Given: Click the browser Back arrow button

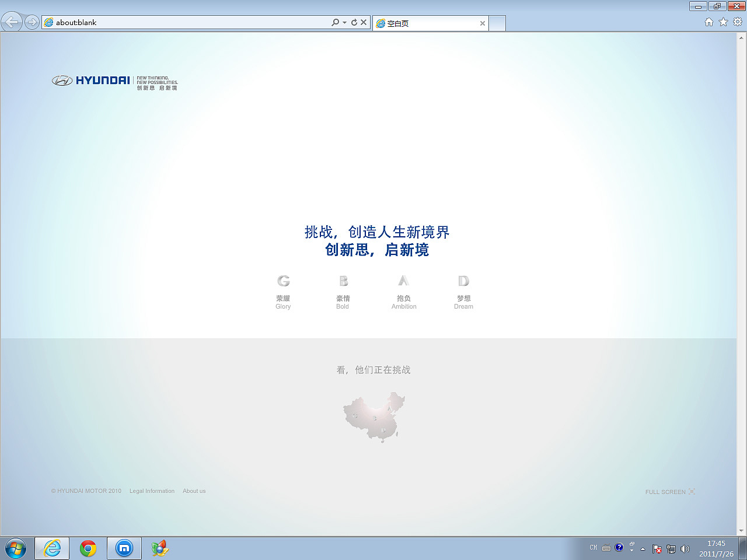Looking at the screenshot, I should [x=12, y=22].
